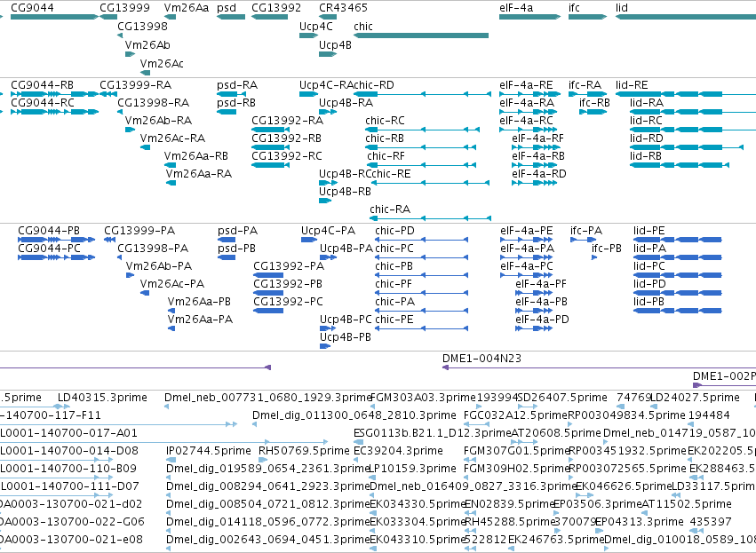Select the CG9044 gene label

pyautogui.click(x=32, y=8)
